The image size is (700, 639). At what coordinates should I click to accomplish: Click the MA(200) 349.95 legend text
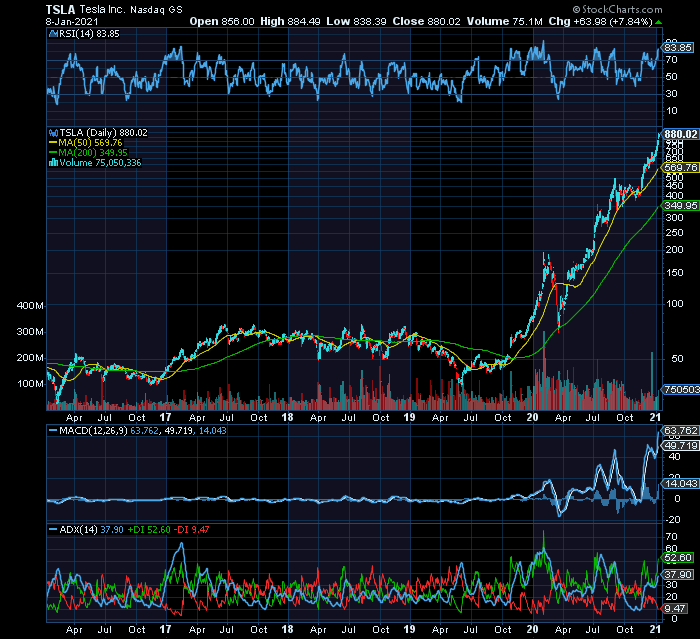coord(93,153)
